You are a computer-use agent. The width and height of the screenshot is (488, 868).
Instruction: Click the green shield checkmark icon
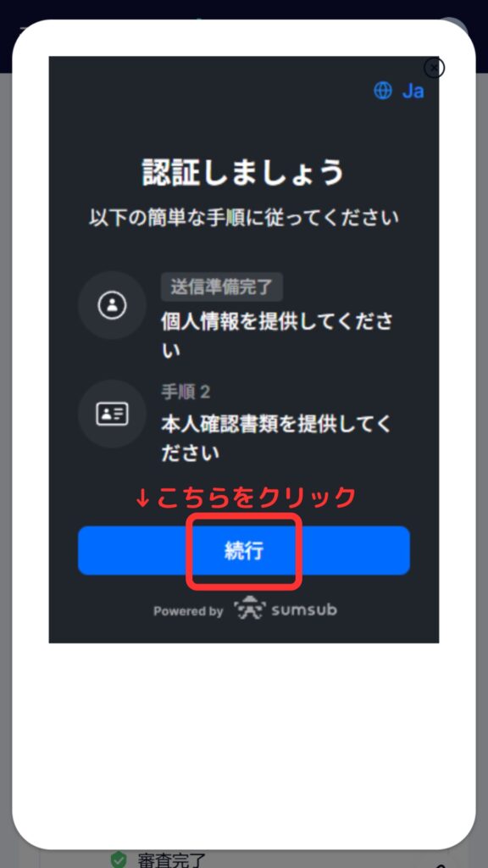[x=119, y=860]
